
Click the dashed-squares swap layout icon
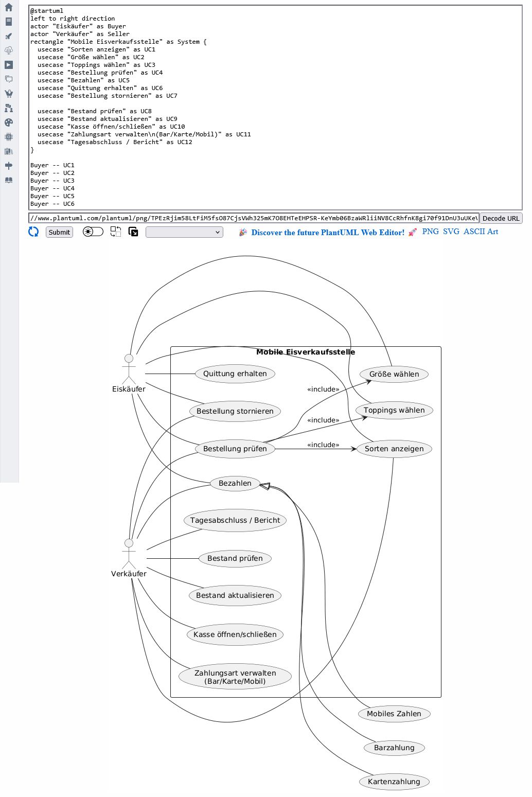point(116,232)
